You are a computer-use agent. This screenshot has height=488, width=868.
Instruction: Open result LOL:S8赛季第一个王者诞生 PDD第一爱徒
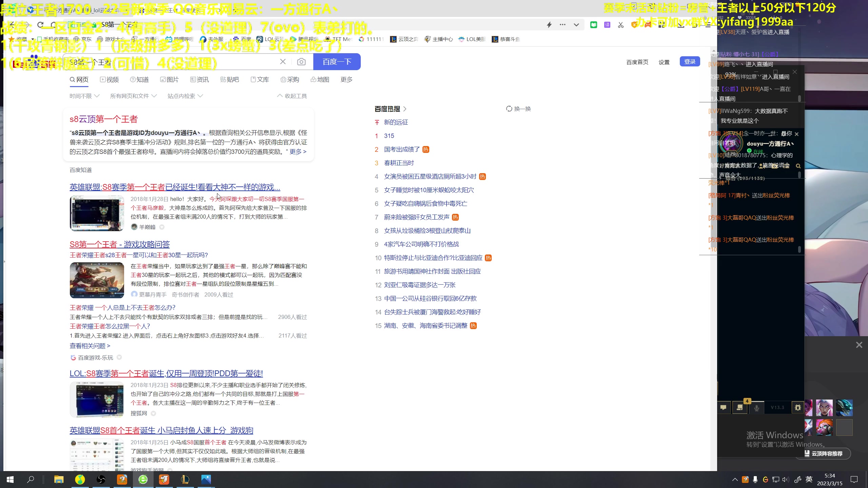point(166,373)
